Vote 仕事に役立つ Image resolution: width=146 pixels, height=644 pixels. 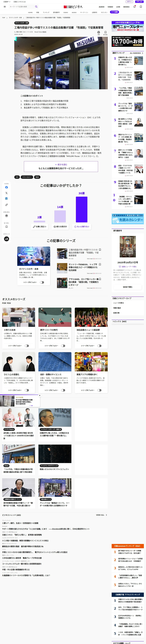(x=40, y=226)
